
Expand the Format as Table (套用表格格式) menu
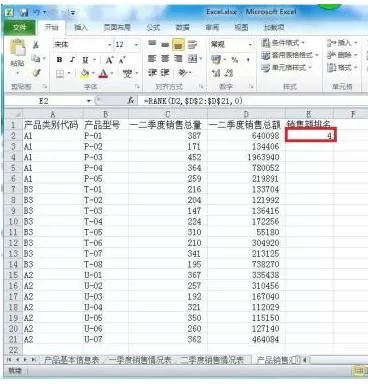coord(290,55)
